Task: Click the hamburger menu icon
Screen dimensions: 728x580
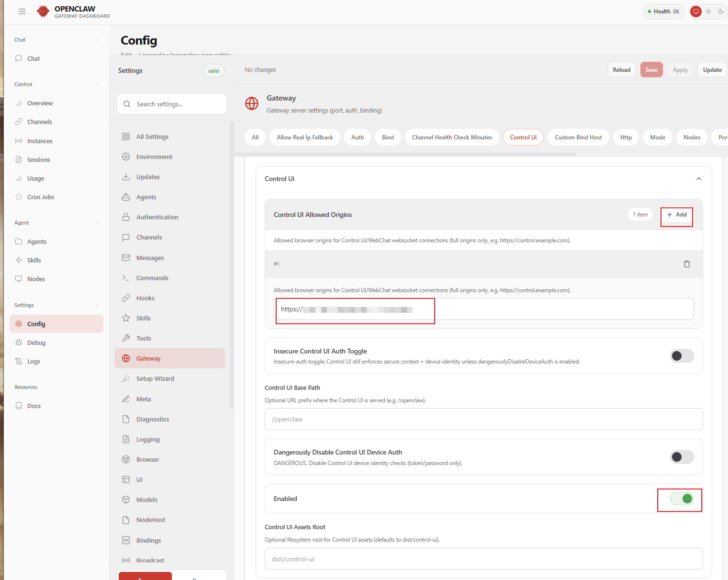Action: click(22, 11)
